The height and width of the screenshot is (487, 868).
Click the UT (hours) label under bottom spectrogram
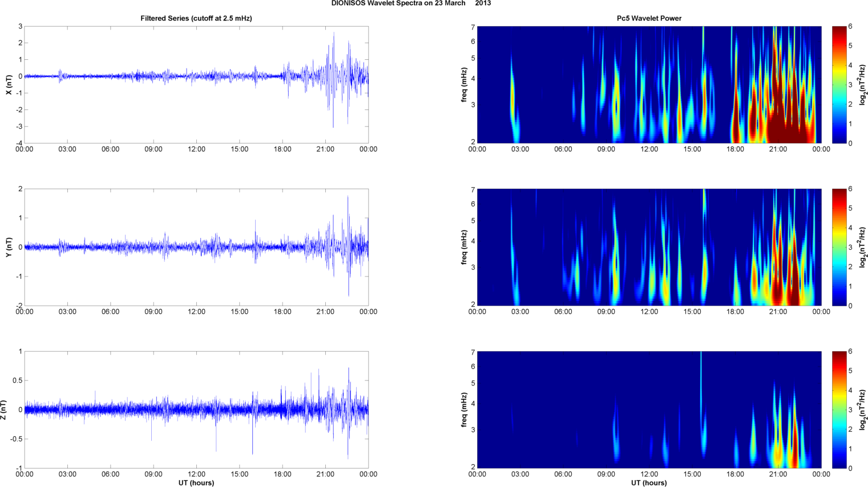point(649,483)
